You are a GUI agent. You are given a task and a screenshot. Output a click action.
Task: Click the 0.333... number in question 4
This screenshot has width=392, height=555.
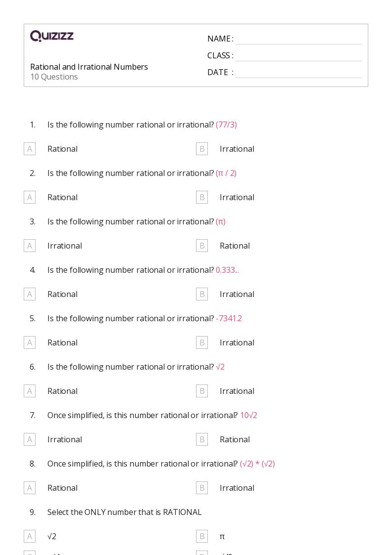click(x=227, y=270)
